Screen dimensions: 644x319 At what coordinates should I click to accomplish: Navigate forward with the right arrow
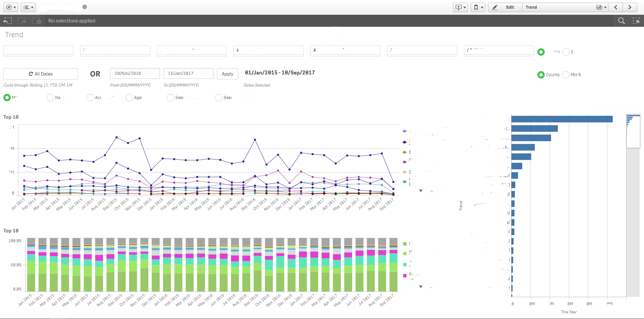point(630,7)
